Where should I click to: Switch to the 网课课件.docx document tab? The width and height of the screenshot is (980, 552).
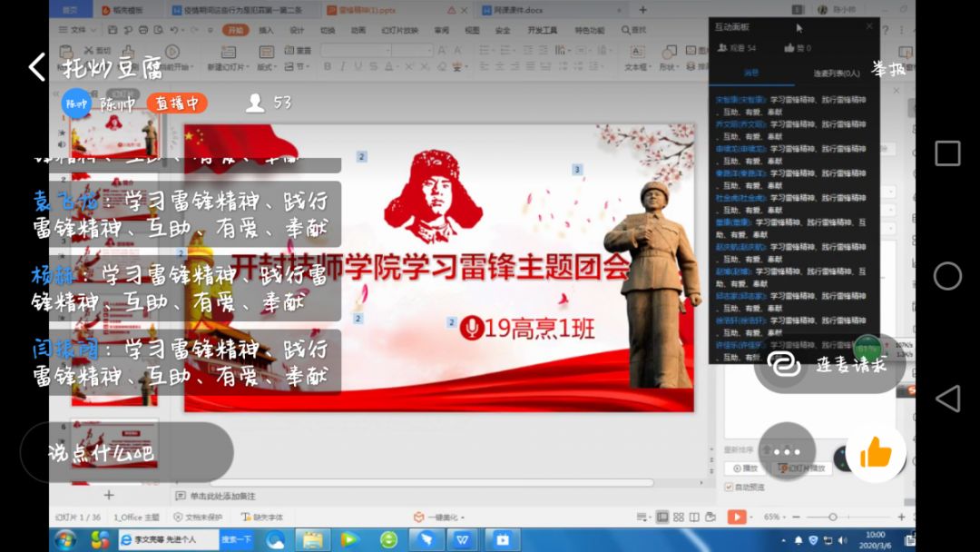point(552,10)
